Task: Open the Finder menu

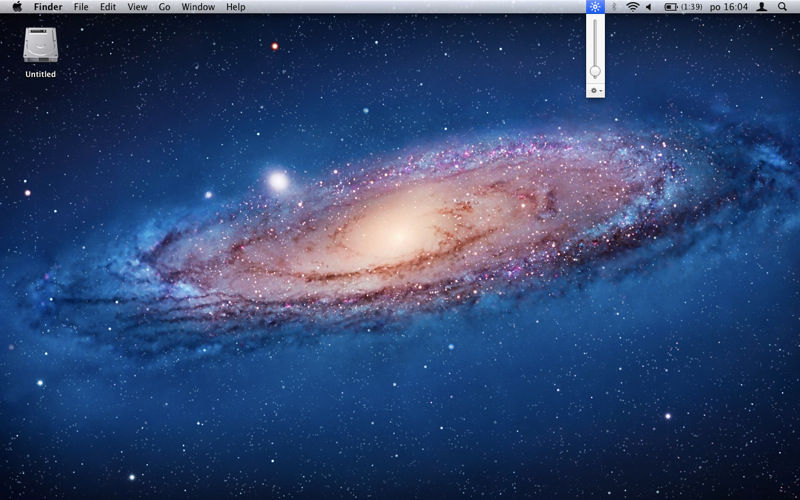Action: click(48, 7)
